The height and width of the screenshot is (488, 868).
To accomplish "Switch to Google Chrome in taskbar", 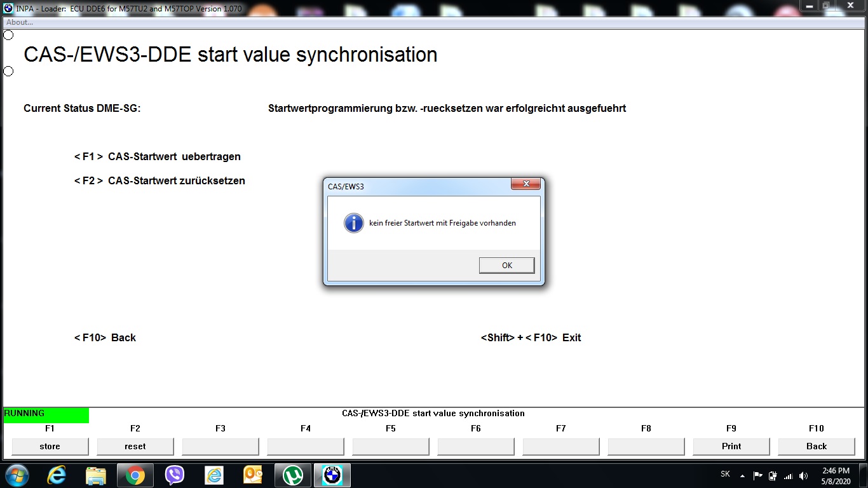I will click(x=135, y=475).
